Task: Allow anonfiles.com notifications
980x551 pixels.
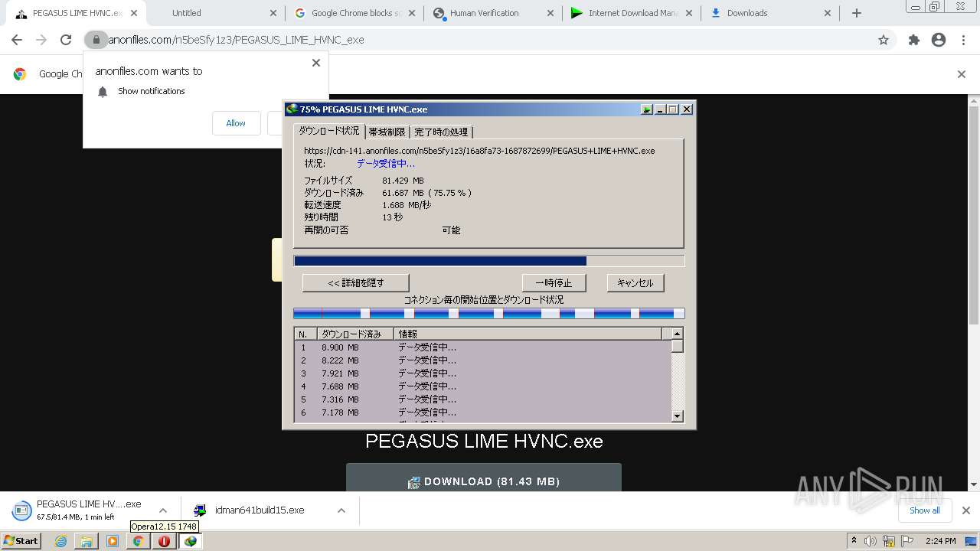Action: (x=236, y=123)
